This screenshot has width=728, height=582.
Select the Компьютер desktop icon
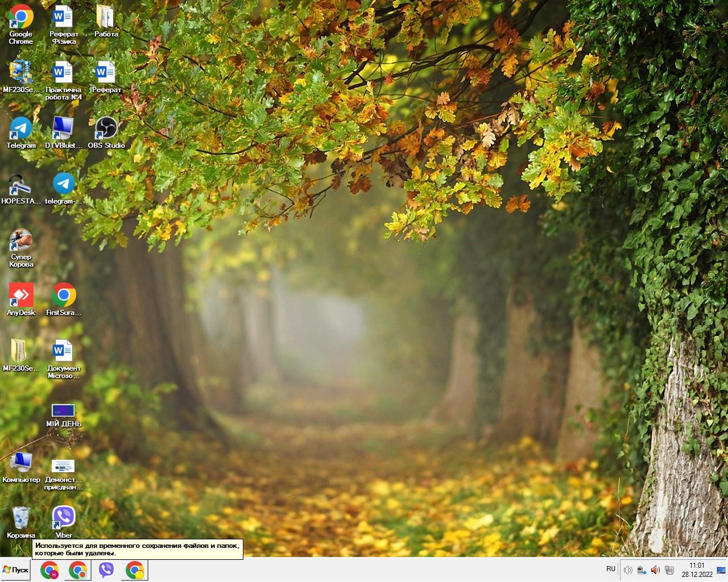pyautogui.click(x=21, y=467)
